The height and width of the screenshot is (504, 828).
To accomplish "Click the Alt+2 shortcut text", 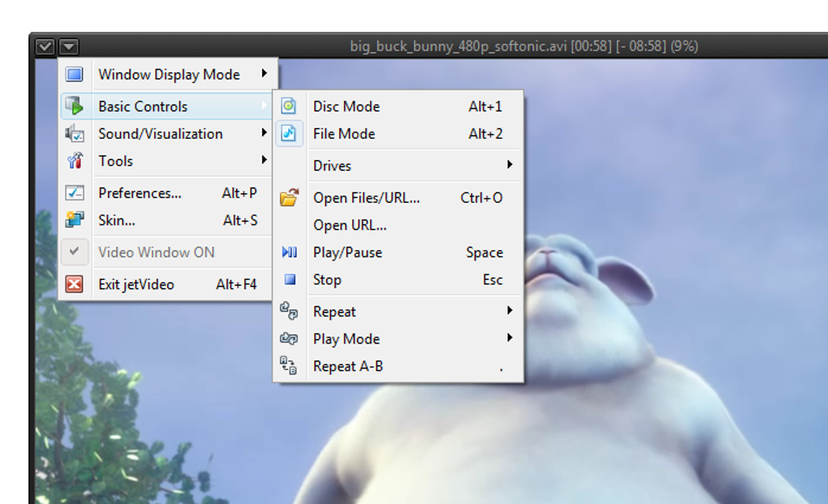I will tap(485, 134).
